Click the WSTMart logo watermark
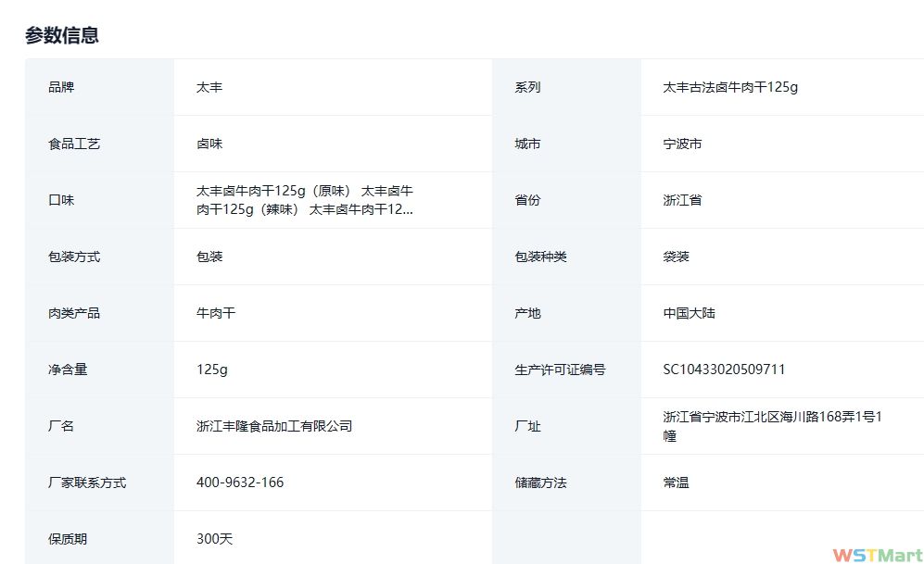 876,554
